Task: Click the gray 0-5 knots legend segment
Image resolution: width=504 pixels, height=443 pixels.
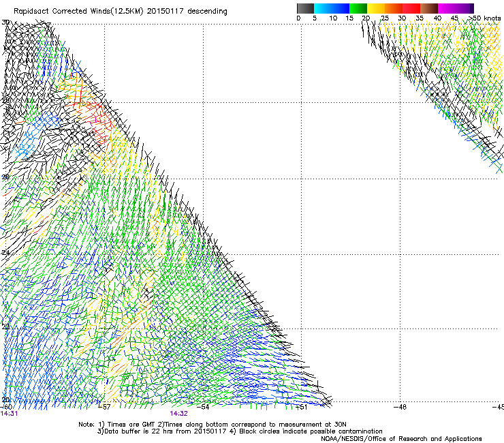Action: 305,8
